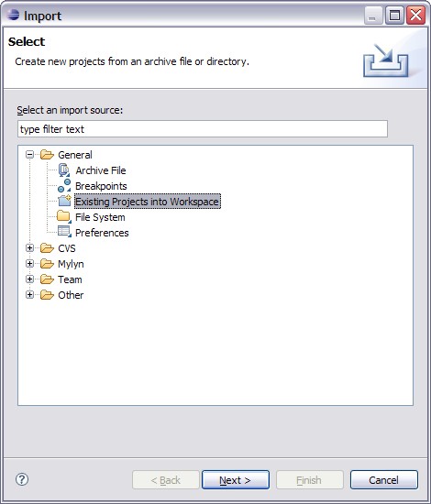Click the Eclipse logo in title bar
The height and width of the screenshot is (504, 431).
13,15
